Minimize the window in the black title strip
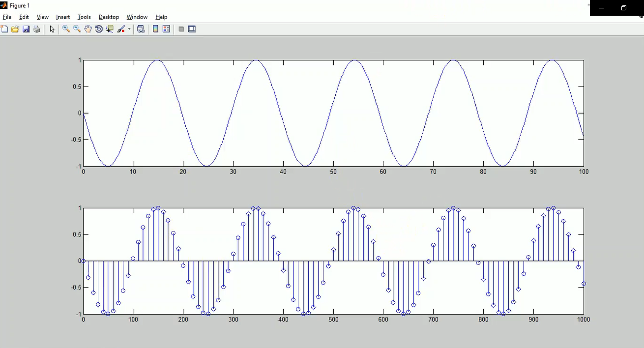Image resolution: width=644 pixels, height=348 pixels. [601, 8]
